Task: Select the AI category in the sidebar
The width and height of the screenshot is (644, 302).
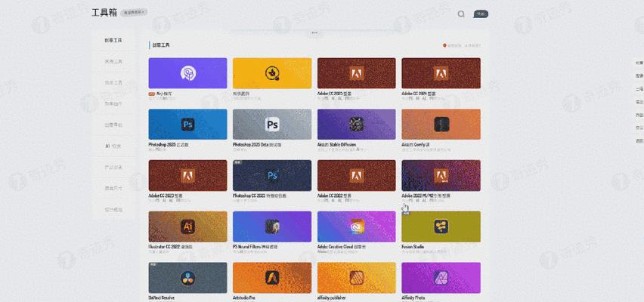Action: point(113,146)
